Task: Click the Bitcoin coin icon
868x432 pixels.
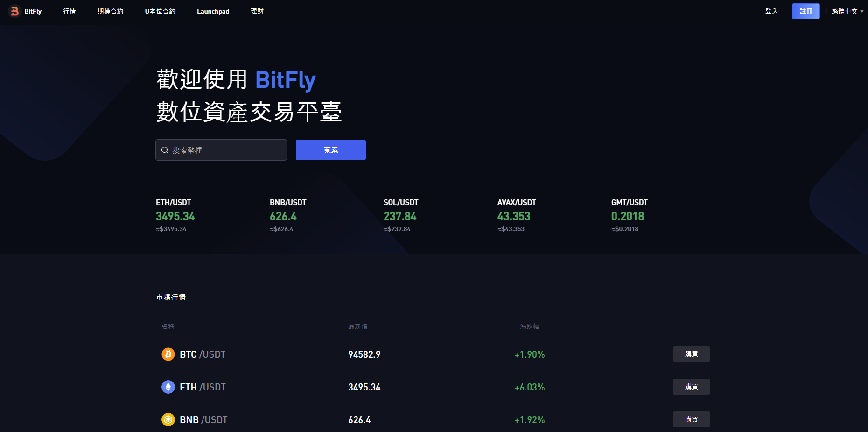Action: coord(168,354)
